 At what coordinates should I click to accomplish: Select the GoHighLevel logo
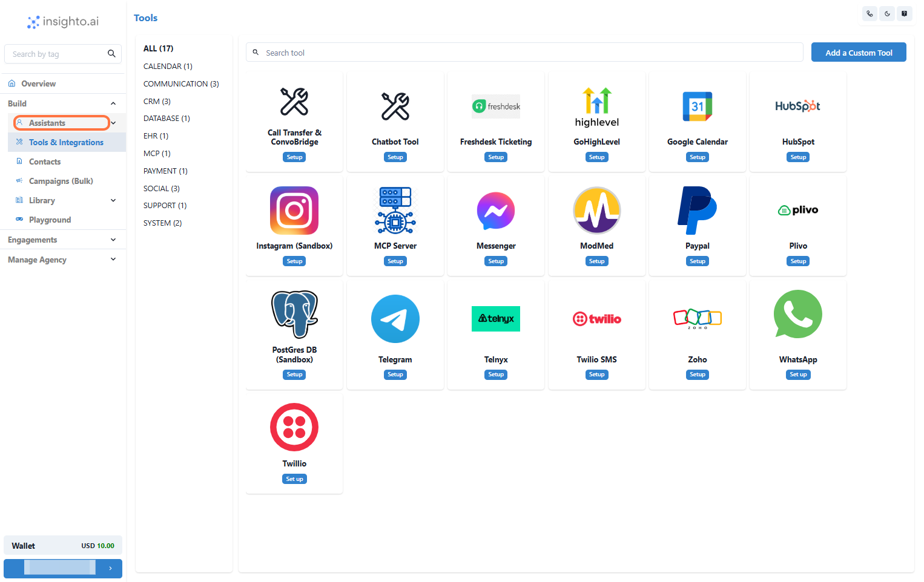[x=597, y=106]
